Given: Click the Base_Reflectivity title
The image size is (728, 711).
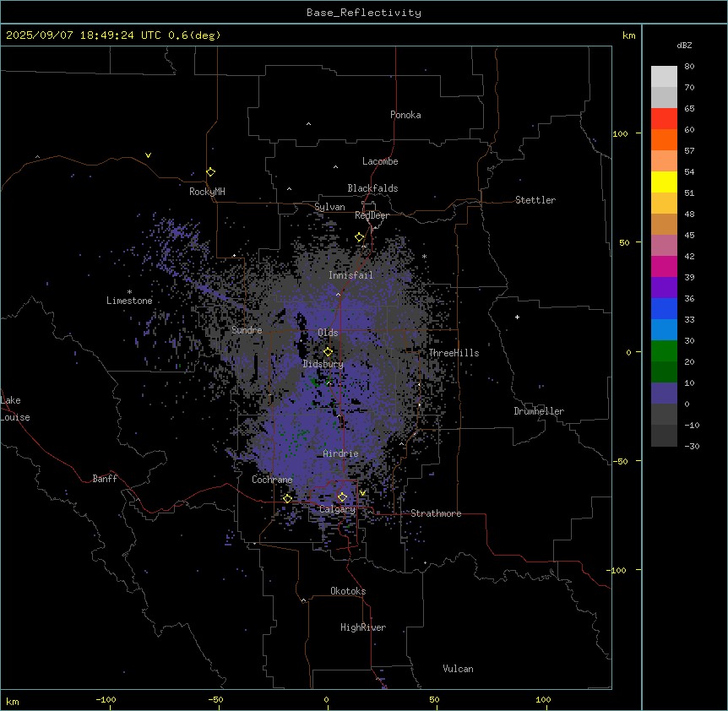Looking at the screenshot, I should pos(364,13).
